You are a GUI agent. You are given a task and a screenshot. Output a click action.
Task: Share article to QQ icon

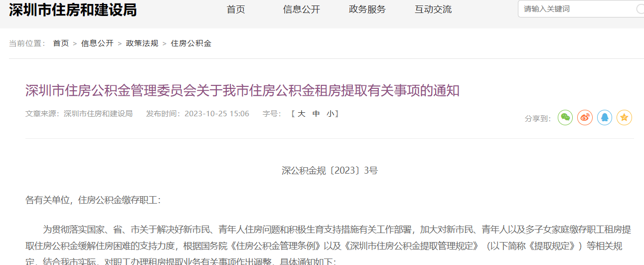tap(605, 118)
